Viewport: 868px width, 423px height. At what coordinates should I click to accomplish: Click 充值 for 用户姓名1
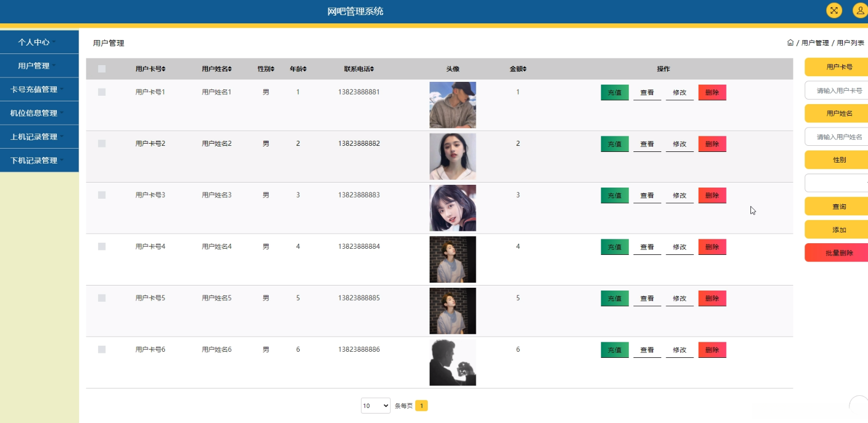(615, 92)
